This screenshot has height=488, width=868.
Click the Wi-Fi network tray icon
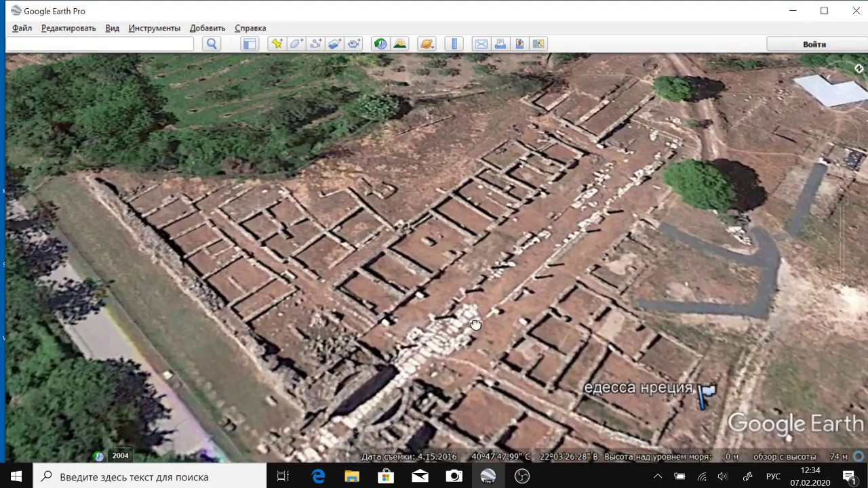tap(702, 476)
